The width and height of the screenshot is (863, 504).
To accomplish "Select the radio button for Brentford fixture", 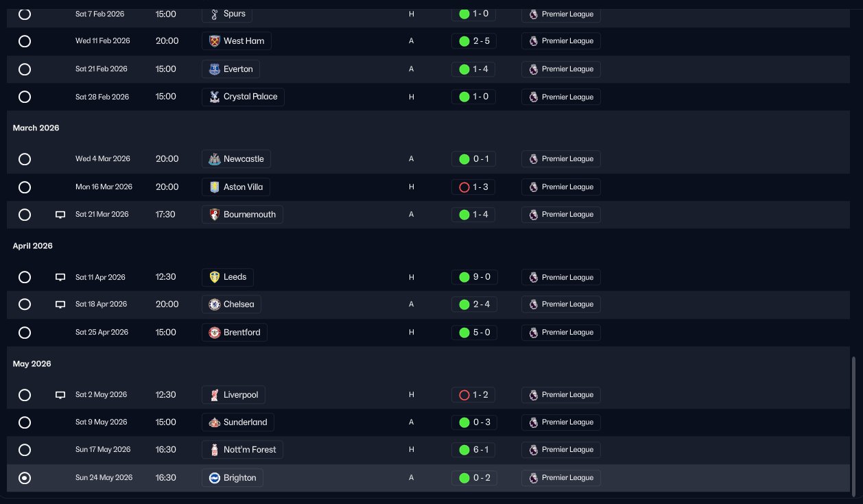I will 25,333.
